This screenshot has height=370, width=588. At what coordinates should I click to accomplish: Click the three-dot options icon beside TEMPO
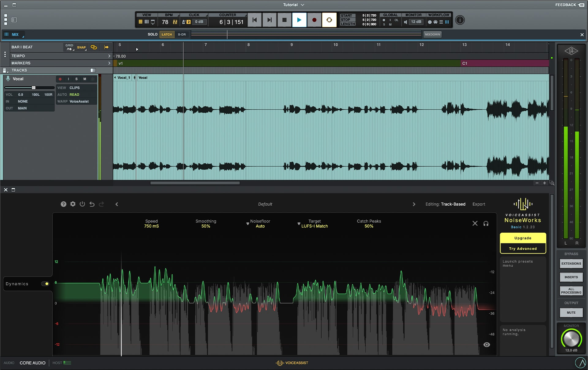[x=5, y=55]
